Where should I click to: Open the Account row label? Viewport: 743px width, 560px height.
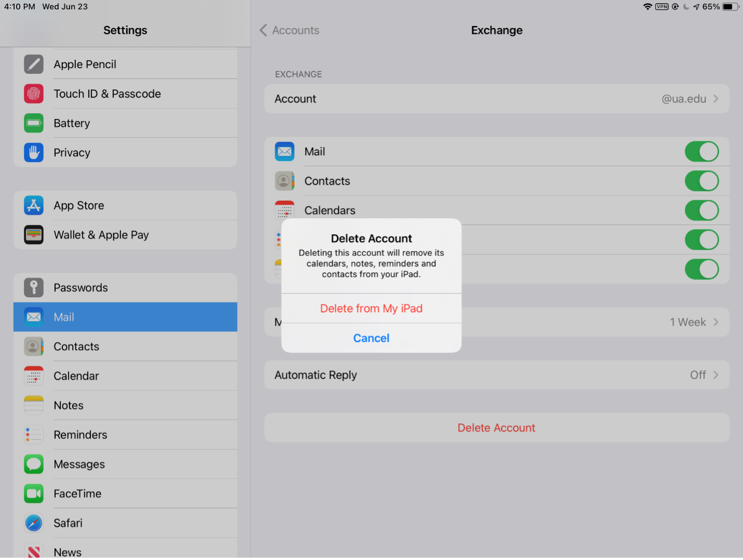click(x=295, y=99)
